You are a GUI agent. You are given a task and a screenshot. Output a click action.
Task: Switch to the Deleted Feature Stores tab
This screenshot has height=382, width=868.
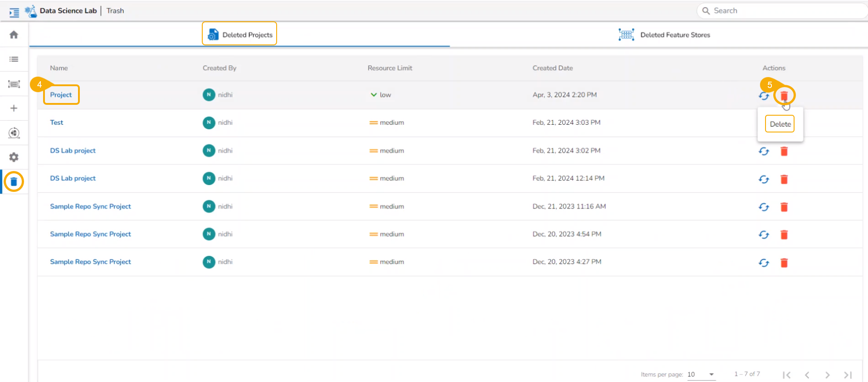(664, 34)
